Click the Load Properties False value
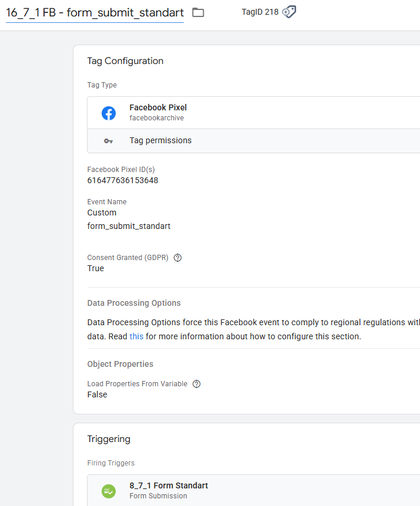The image size is (420, 506). (97, 394)
